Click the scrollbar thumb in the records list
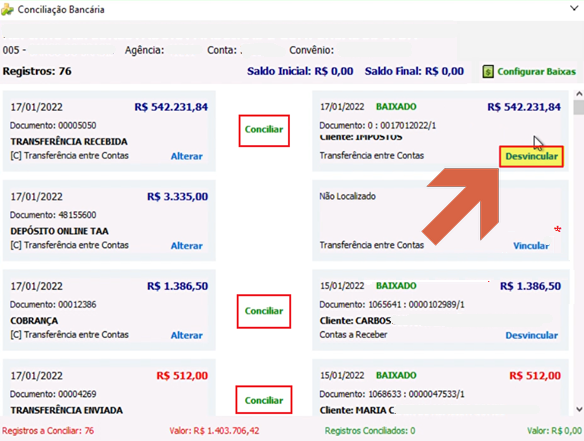The image size is (584, 441). tap(579, 107)
